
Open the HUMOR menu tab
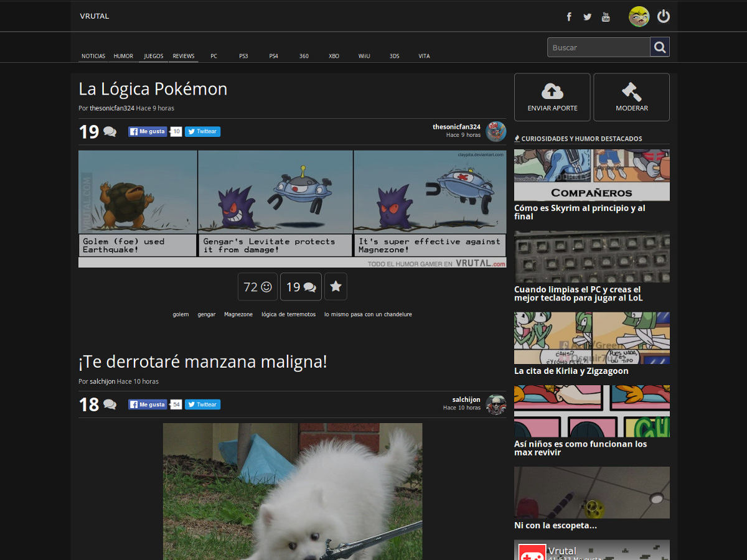click(123, 56)
